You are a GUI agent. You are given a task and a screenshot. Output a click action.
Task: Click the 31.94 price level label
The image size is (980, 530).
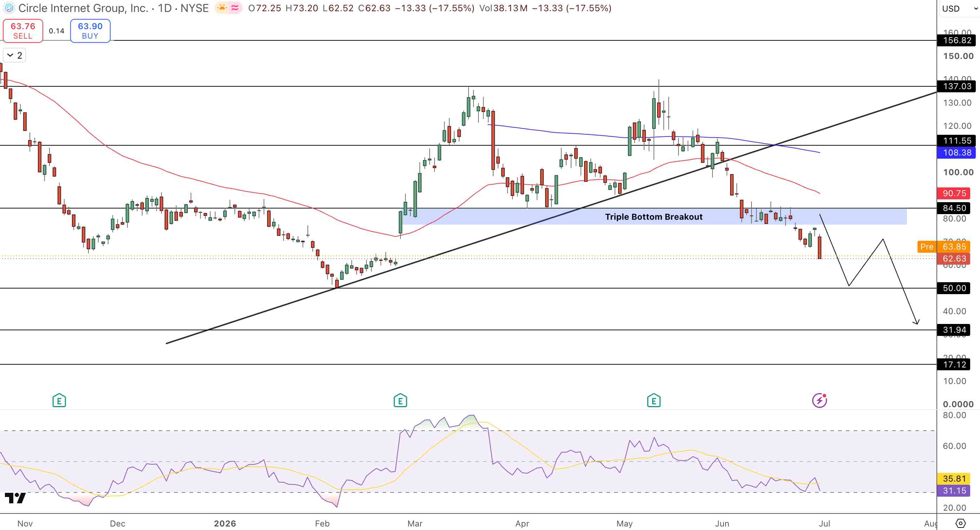tap(954, 330)
